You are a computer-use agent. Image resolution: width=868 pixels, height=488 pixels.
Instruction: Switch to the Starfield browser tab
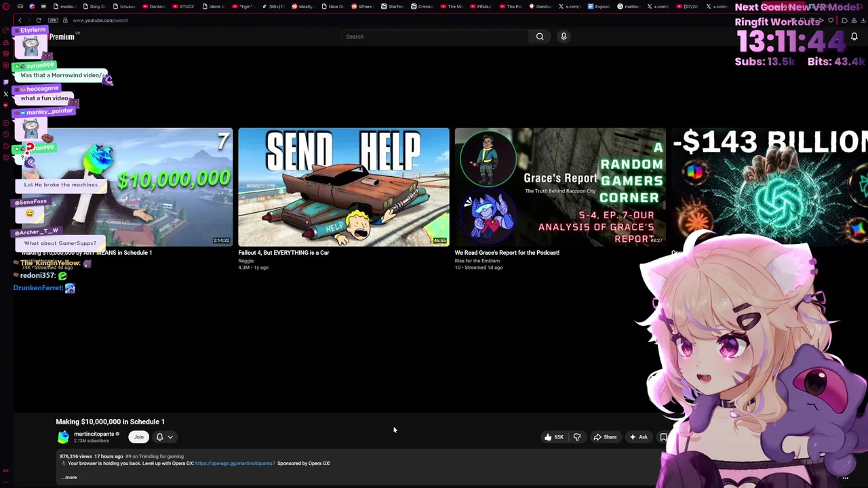pyautogui.click(x=392, y=6)
